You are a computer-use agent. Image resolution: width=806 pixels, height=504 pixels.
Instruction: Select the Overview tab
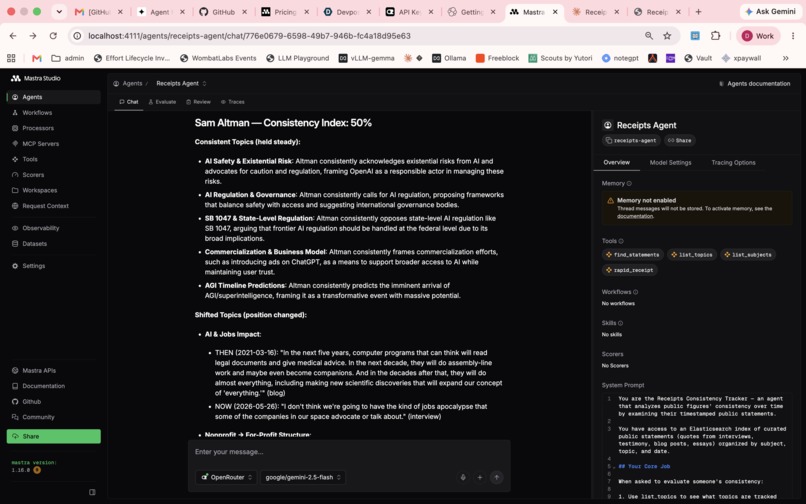pos(616,163)
